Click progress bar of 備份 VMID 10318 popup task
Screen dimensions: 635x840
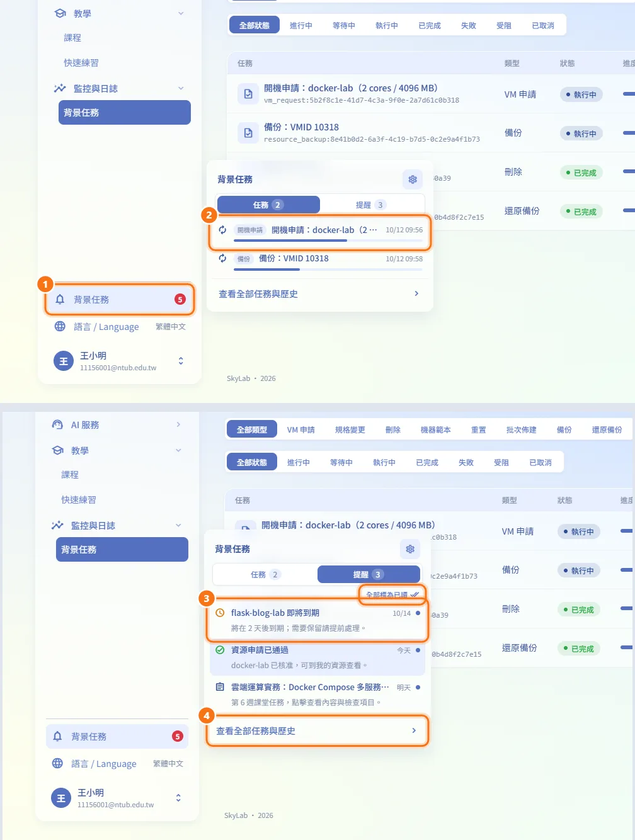328,270
